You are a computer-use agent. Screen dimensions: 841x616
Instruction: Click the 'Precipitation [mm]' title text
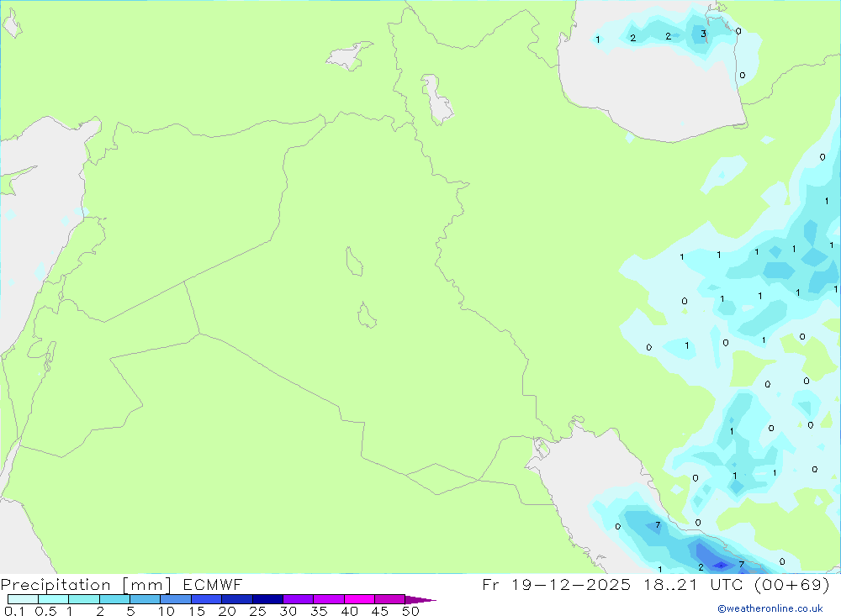click(x=86, y=585)
